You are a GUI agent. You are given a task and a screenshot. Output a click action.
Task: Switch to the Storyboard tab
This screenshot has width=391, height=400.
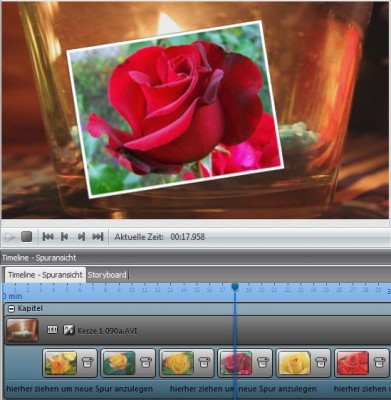107,275
